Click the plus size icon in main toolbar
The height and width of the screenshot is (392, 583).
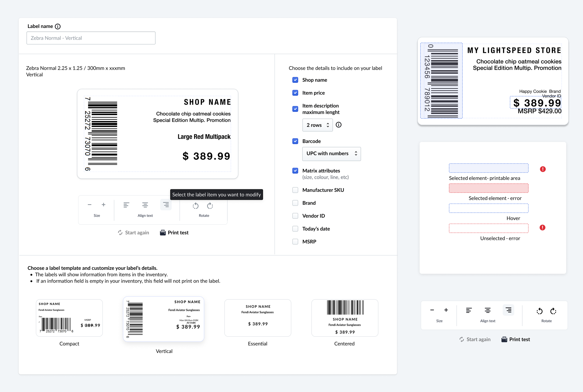pos(104,205)
